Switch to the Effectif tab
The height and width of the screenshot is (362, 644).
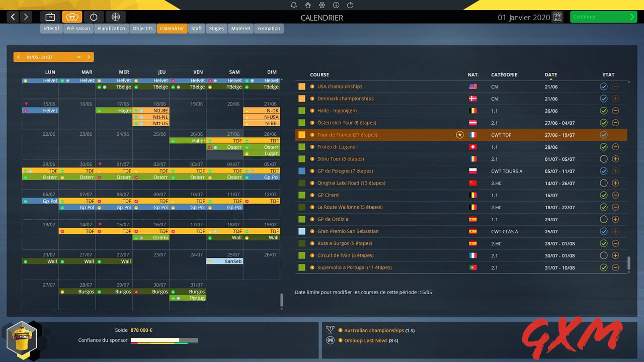pyautogui.click(x=51, y=28)
